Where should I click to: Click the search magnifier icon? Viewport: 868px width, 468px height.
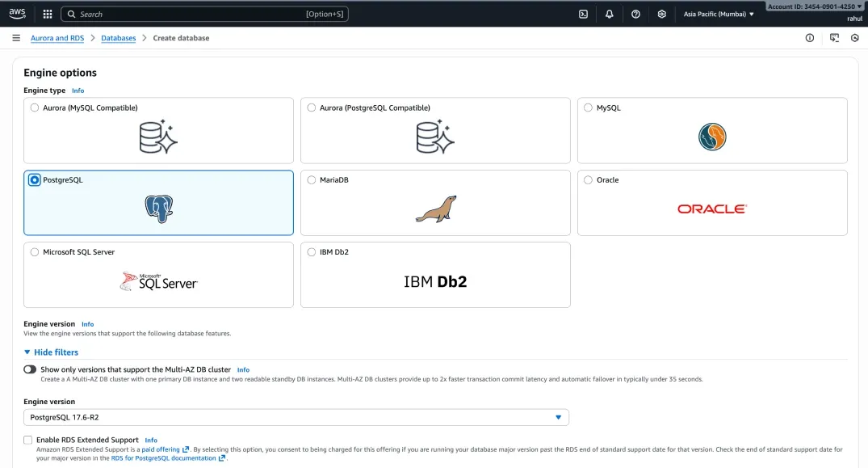tap(71, 14)
